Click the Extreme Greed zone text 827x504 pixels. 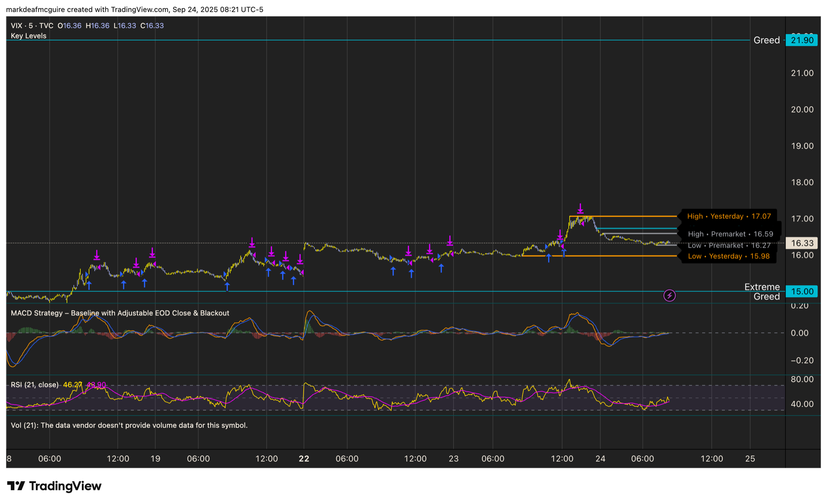(x=762, y=291)
